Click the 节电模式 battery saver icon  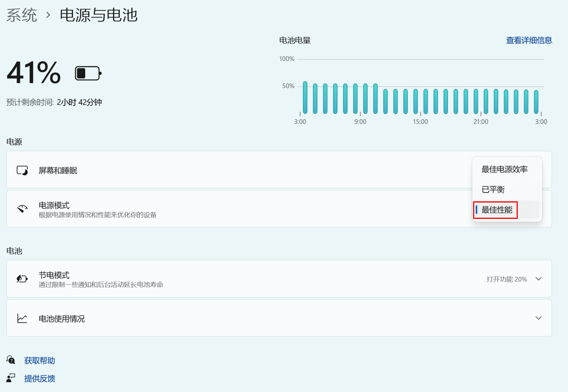[x=22, y=279]
